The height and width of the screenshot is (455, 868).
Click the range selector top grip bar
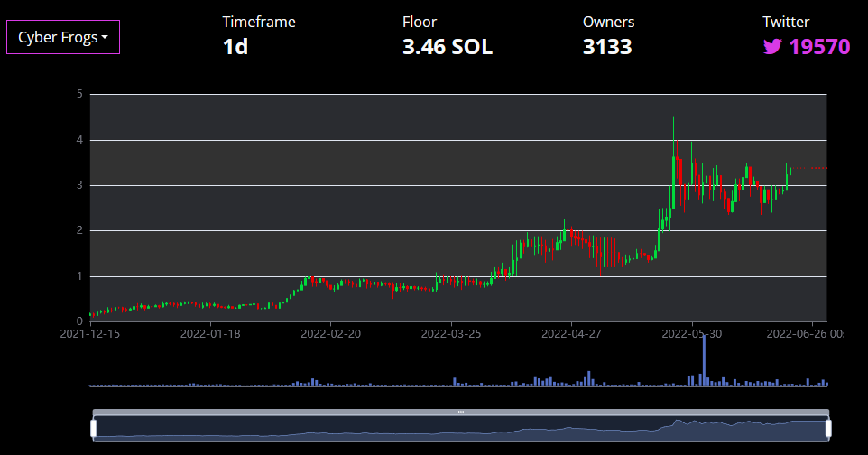tap(460, 413)
